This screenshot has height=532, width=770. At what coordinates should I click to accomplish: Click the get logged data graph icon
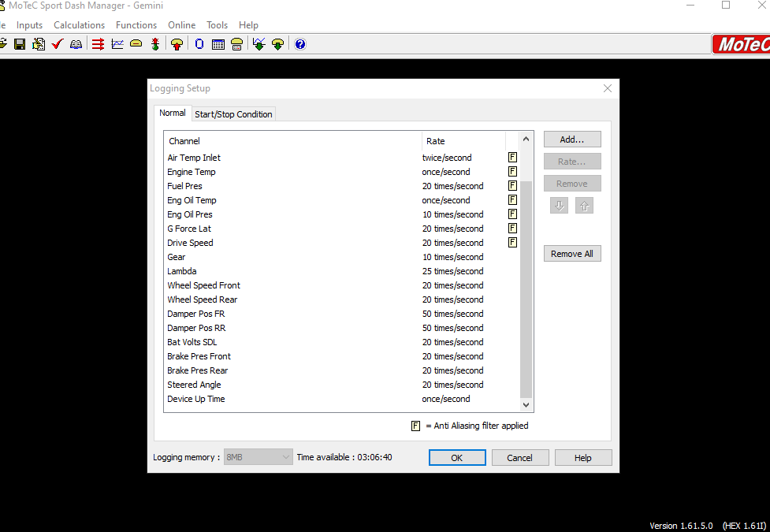[259, 44]
